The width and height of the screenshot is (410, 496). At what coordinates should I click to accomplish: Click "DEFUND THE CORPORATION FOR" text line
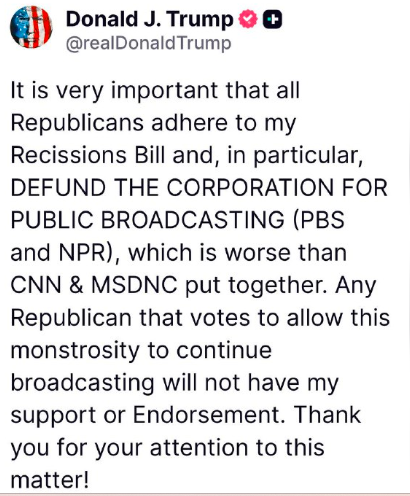coord(199,187)
